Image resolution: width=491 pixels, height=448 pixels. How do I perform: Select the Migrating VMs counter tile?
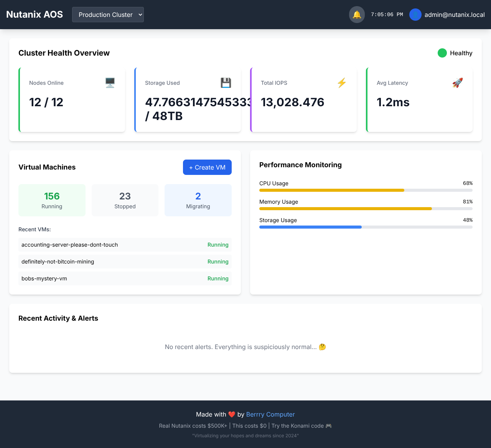pyautogui.click(x=198, y=200)
